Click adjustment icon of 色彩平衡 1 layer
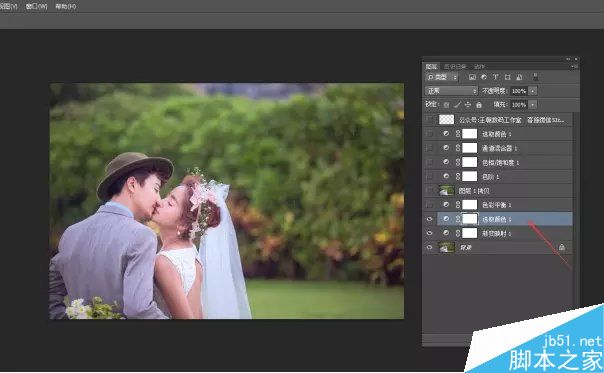The width and height of the screenshot is (604, 373). pos(446,205)
